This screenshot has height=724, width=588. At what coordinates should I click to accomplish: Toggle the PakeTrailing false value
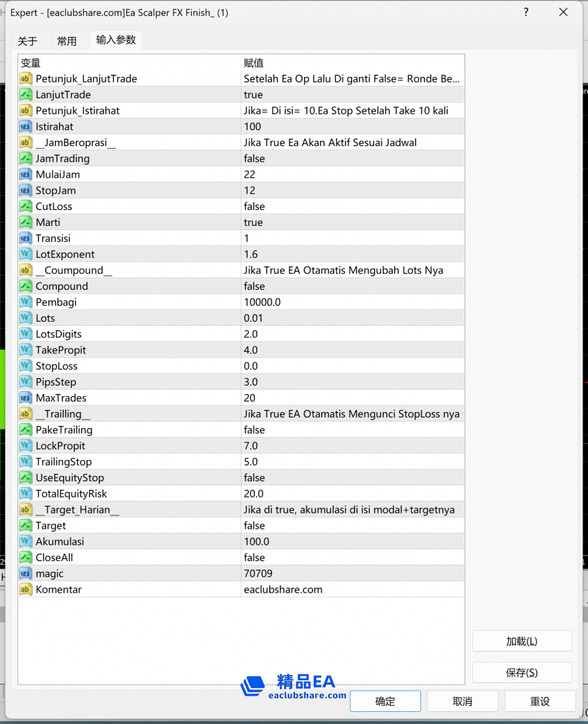(x=352, y=430)
